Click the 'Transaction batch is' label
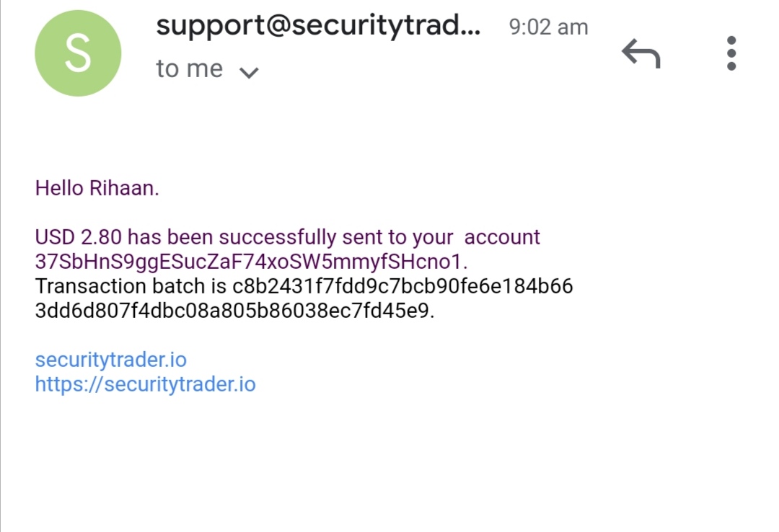 [131, 286]
